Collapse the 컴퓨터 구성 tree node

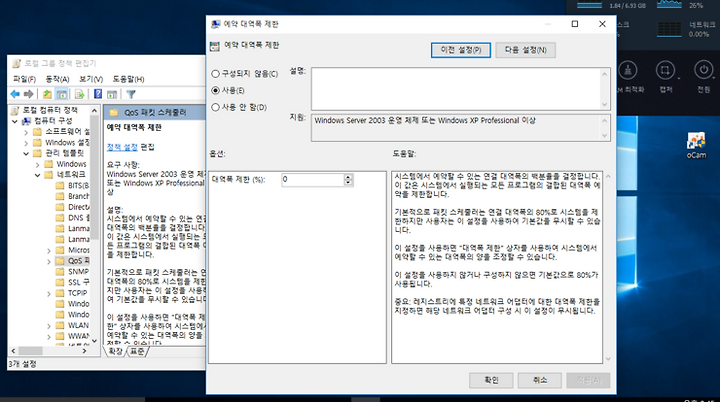pyautogui.click(x=15, y=121)
